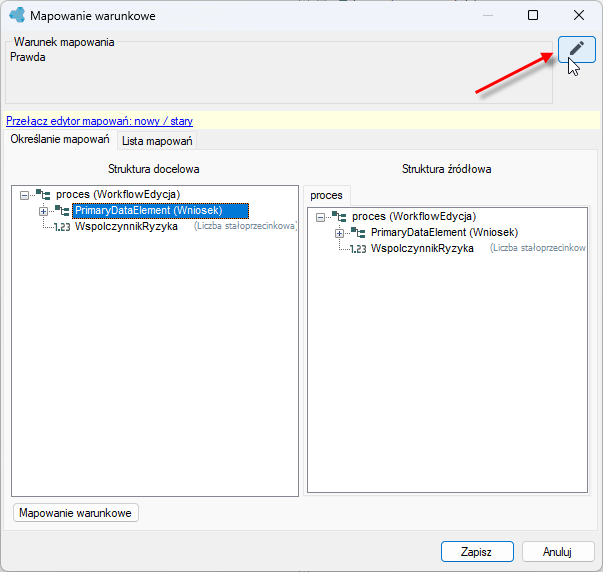603x572 pixels.
Task: Open the Lista mapowań tab
Action: (x=157, y=141)
